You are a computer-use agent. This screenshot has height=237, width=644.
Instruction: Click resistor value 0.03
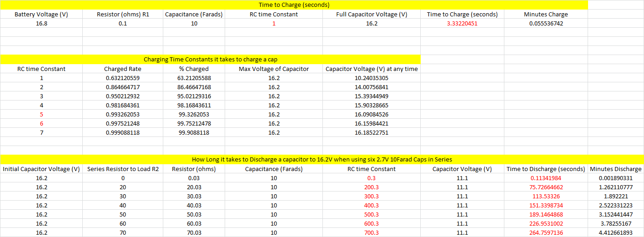(194, 178)
